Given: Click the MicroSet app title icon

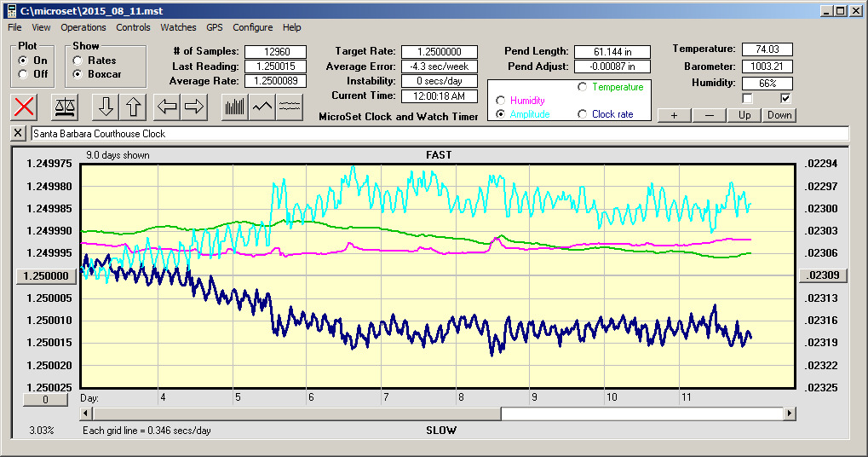Looking at the screenshot, I should coord(10,10).
